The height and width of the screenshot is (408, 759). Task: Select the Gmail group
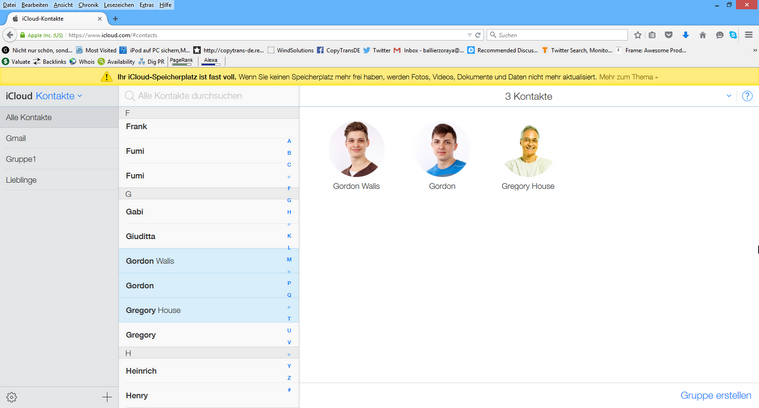point(59,138)
